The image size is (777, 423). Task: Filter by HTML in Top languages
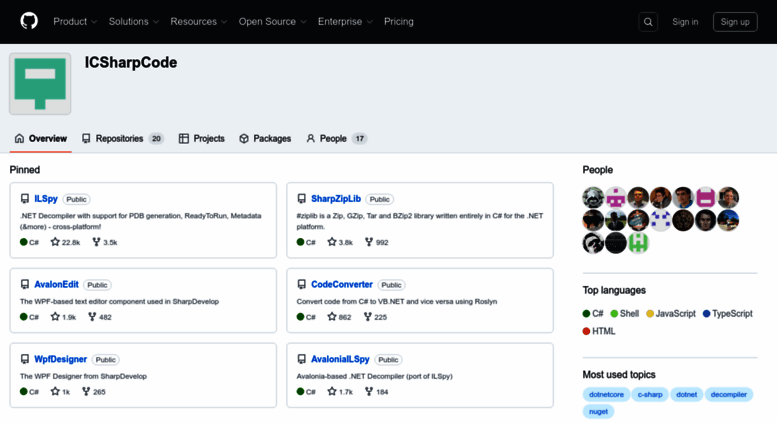599,331
